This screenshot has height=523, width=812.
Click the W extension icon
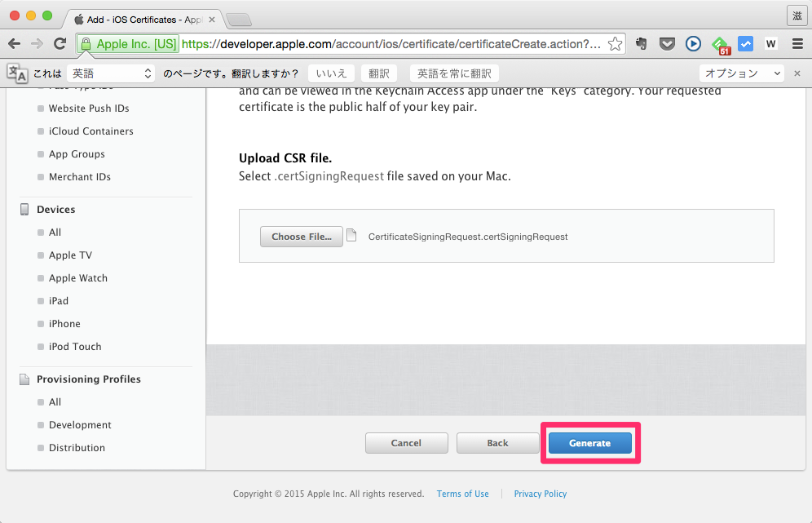coord(770,44)
